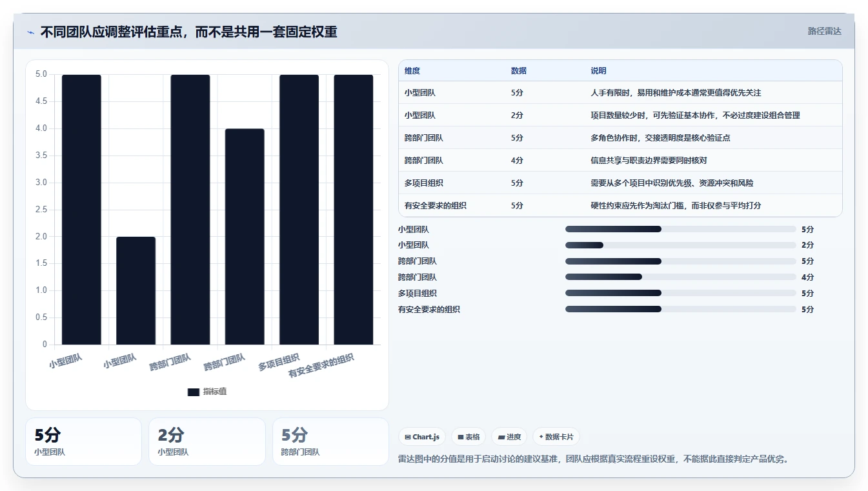Open the 5分 跨部门团队 data card
The image size is (868, 491).
pyautogui.click(x=330, y=441)
